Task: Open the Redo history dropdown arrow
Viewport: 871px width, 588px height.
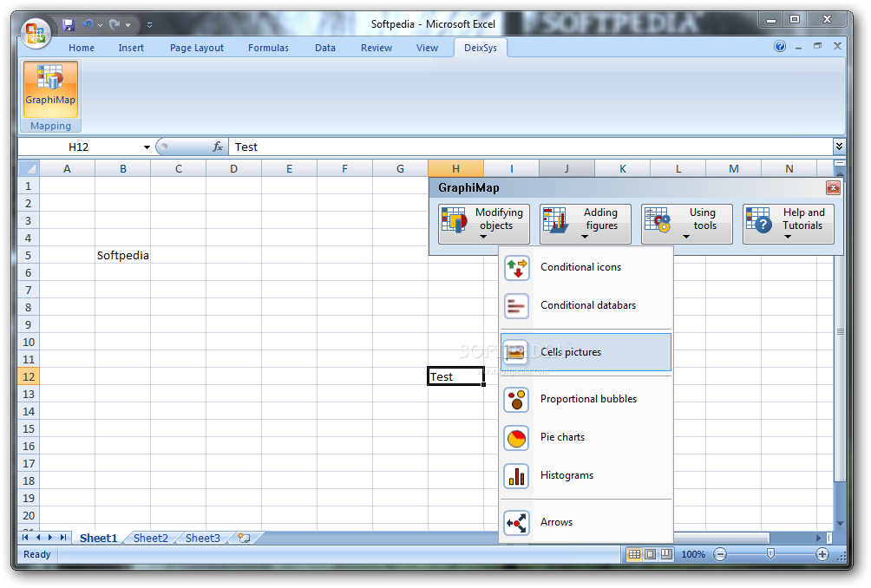Action: (x=128, y=25)
